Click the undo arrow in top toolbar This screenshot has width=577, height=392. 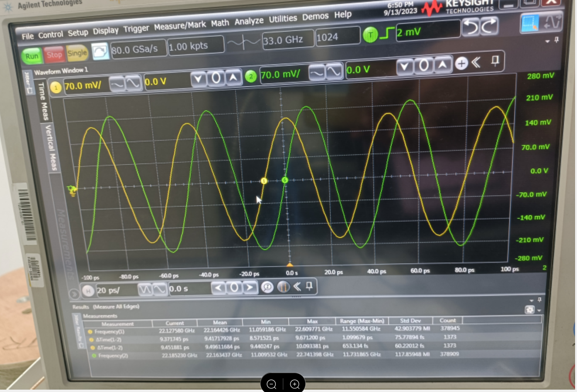click(470, 27)
